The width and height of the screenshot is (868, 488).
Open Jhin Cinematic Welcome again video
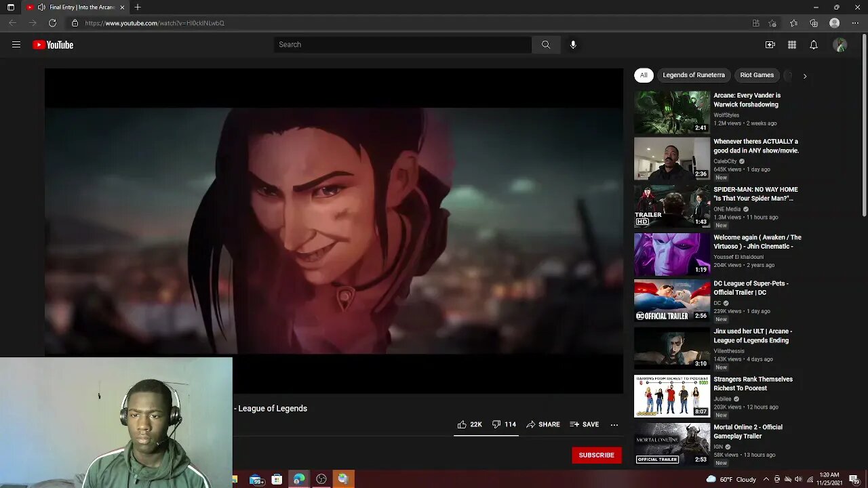(757, 242)
